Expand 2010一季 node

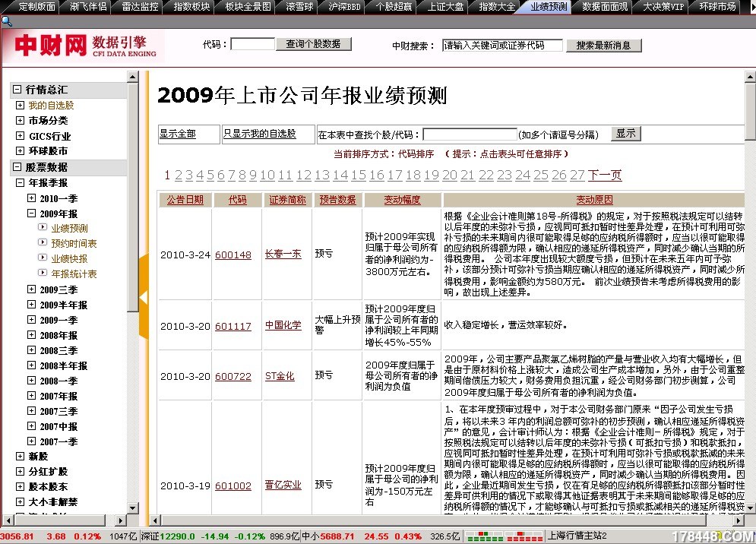(x=31, y=198)
